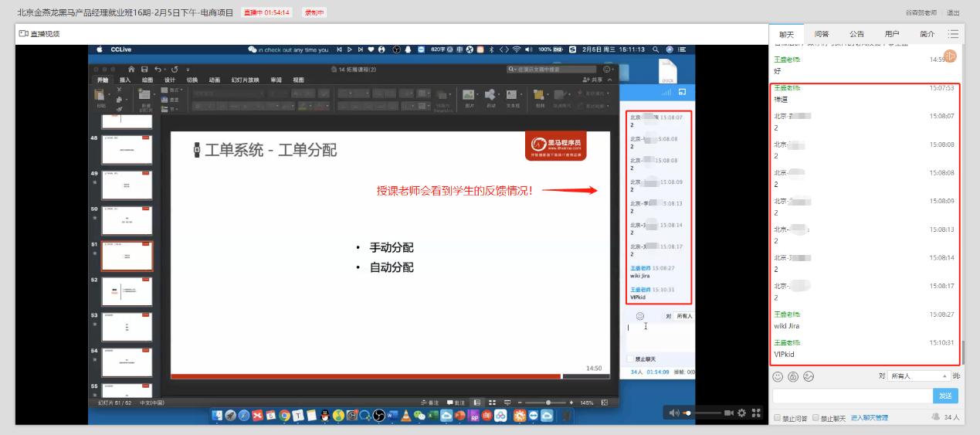Open 进入聊天管理 link
This screenshot has width=980, height=435.
870,418
